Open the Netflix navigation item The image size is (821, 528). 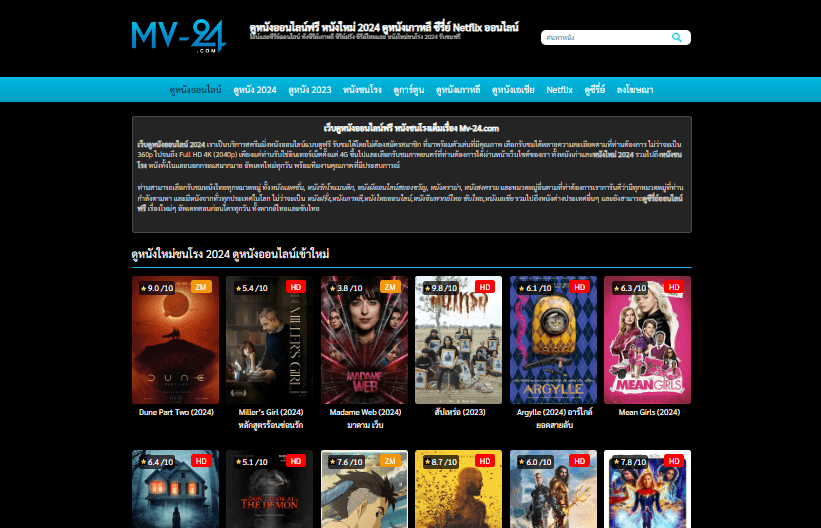point(559,90)
